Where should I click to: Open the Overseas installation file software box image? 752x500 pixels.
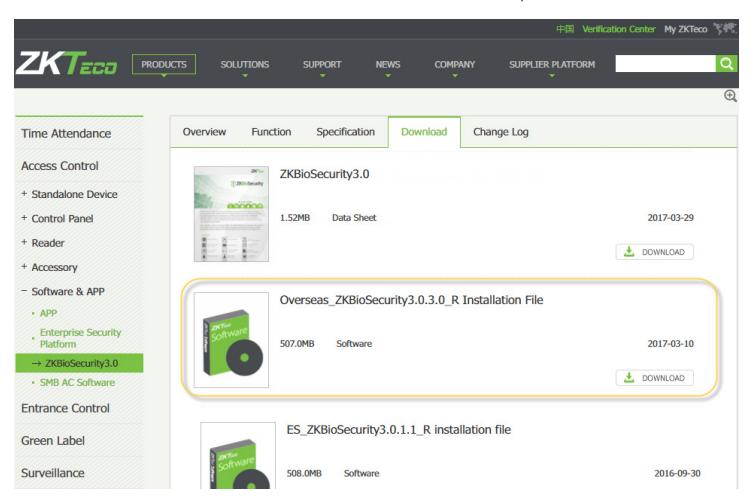(x=231, y=340)
